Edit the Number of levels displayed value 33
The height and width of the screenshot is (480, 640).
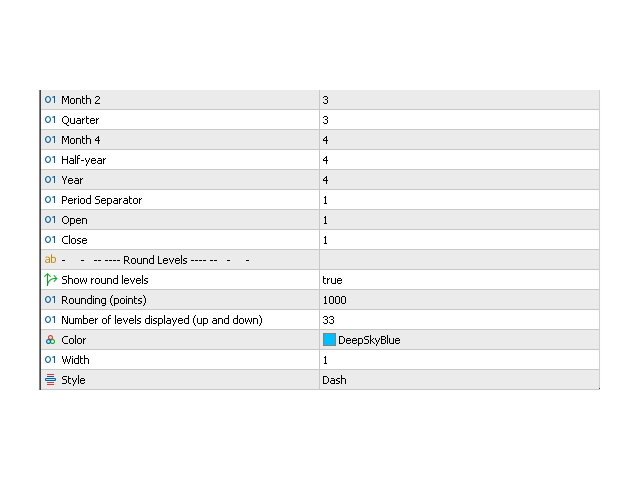click(458, 320)
